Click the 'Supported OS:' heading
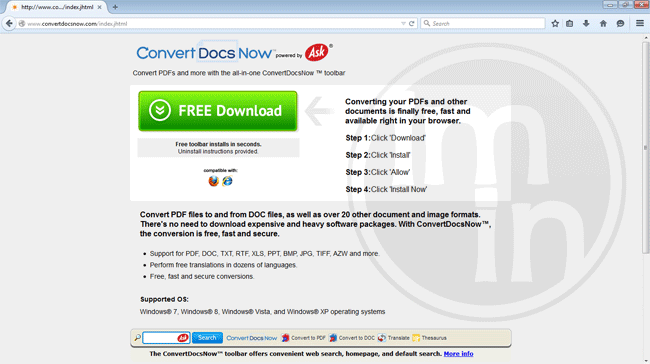The width and height of the screenshot is (650, 364). tap(164, 299)
